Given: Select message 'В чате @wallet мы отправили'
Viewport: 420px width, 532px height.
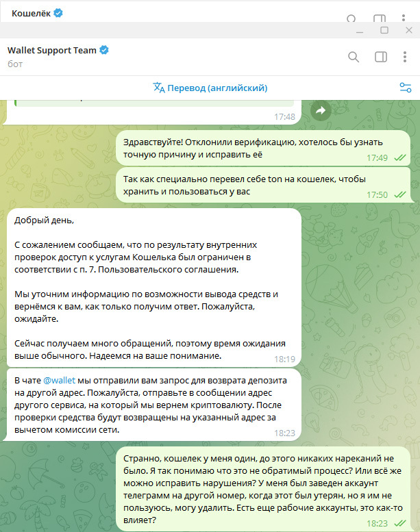Looking at the screenshot, I should [153, 405].
